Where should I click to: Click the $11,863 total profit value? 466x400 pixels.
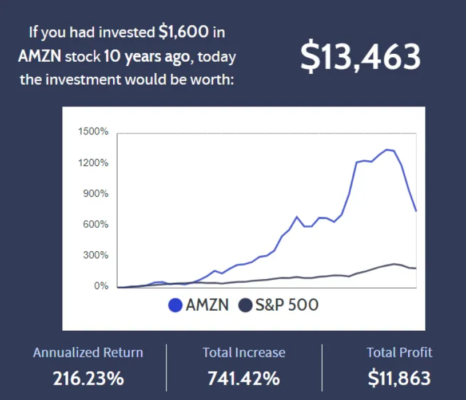coord(399,379)
